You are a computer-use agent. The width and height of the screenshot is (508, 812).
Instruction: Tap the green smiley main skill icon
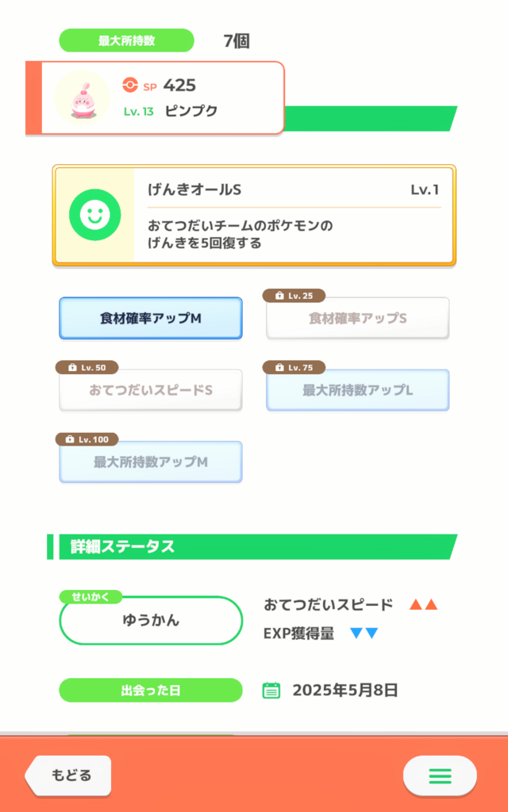(95, 215)
